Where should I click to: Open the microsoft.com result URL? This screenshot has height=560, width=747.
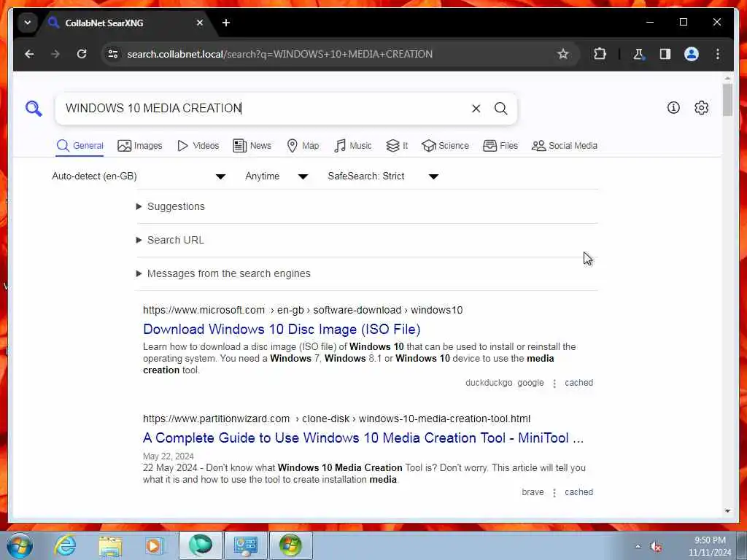click(303, 311)
